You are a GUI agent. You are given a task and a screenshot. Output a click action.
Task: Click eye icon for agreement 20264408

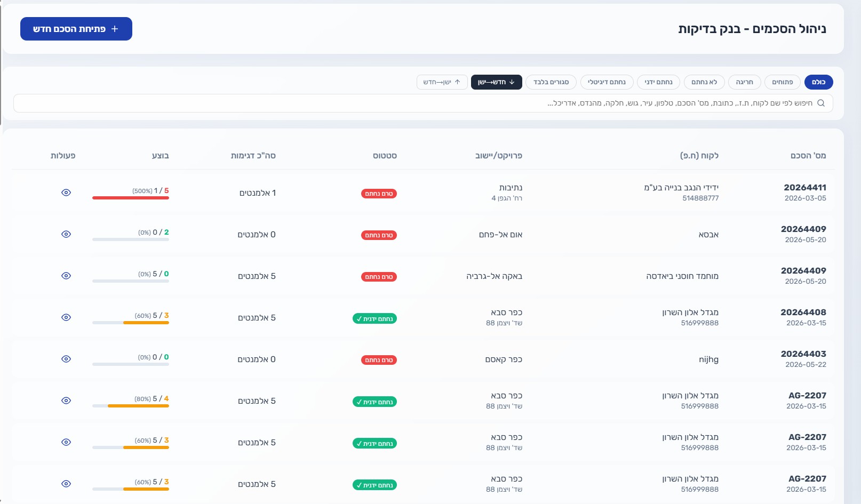[66, 317]
